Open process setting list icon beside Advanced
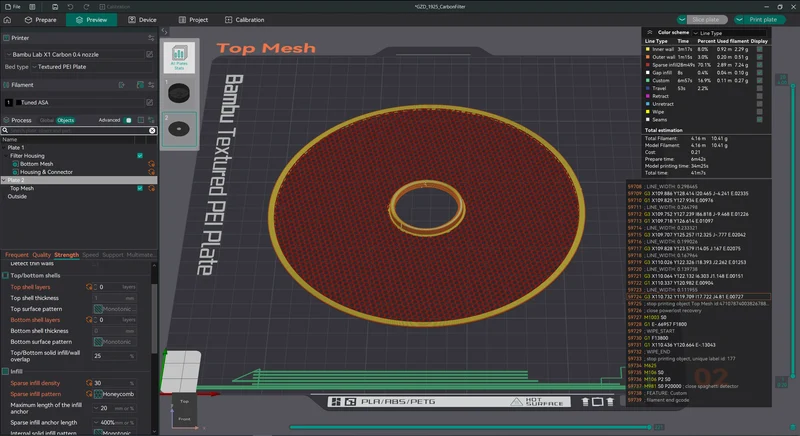 141,120
